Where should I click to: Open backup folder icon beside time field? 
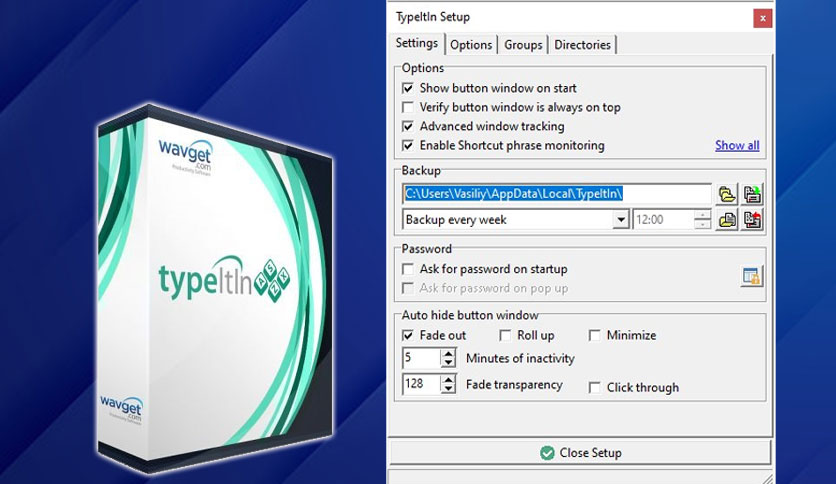click(x=726, y=220)
